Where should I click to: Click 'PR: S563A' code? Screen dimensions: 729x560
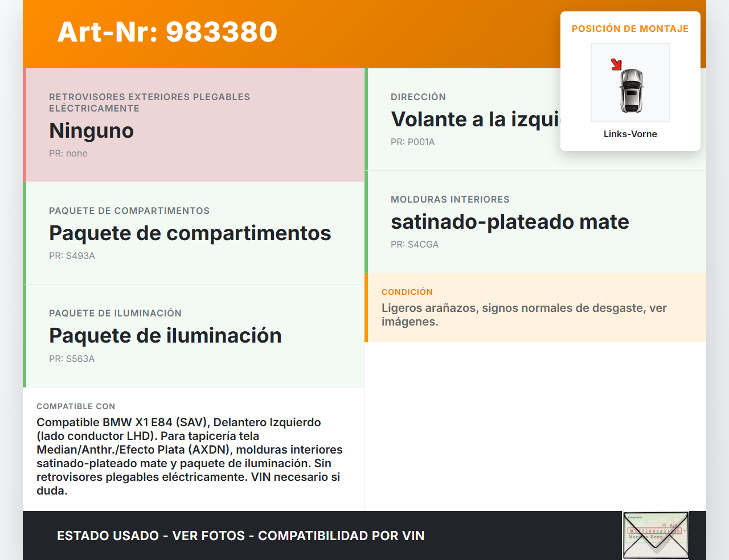tap(72, 359)
